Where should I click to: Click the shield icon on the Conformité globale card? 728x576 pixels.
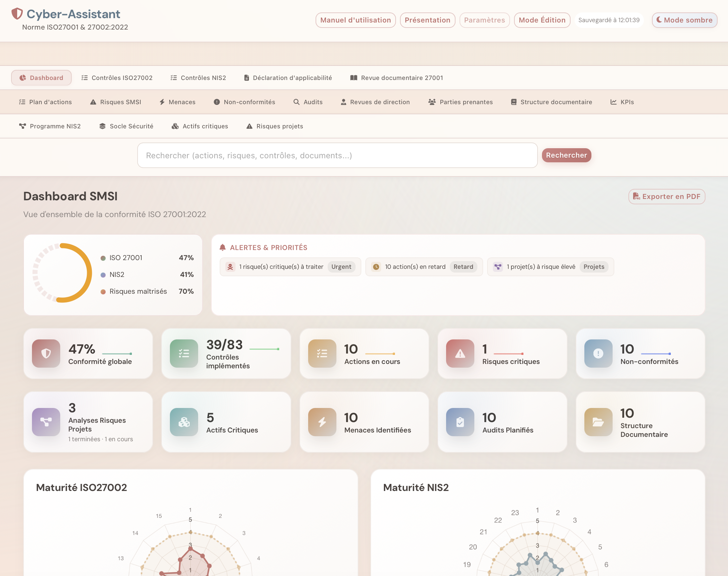46,354
